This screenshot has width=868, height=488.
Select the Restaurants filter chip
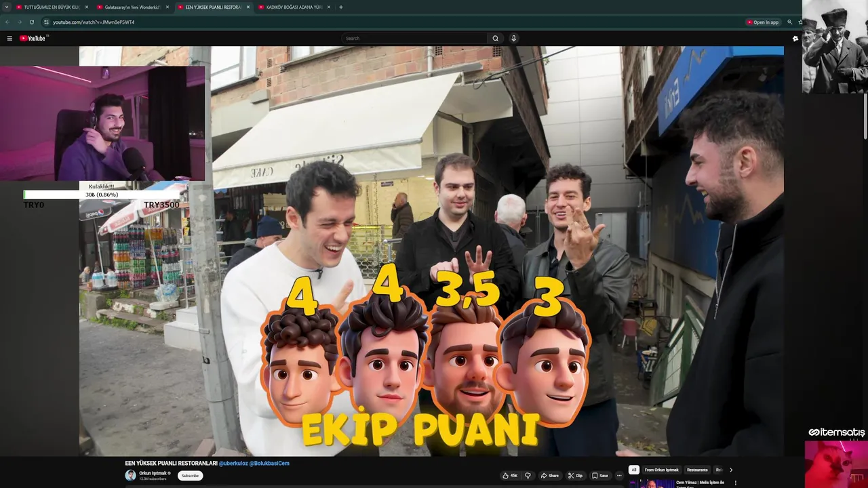coord(697,470)
